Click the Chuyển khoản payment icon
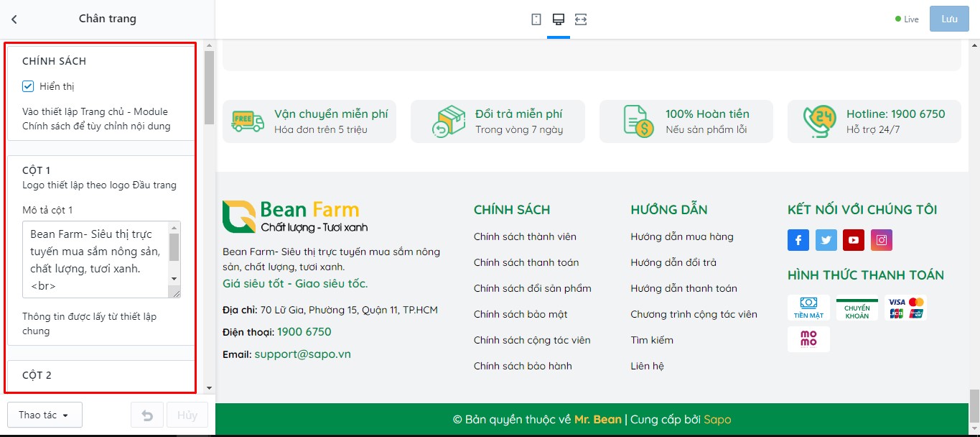Image resolution: width=980 pixels, height=437 pixels. (857, 308)
